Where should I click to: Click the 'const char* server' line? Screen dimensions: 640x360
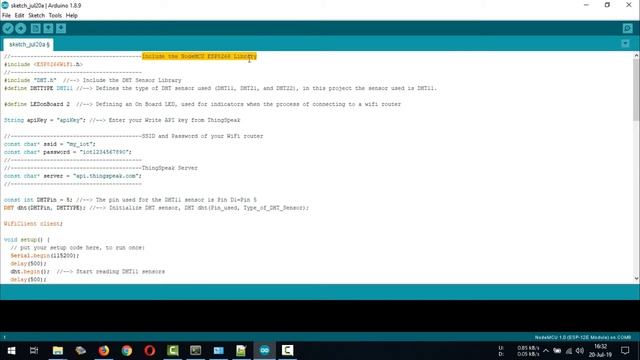pos(73,176)
